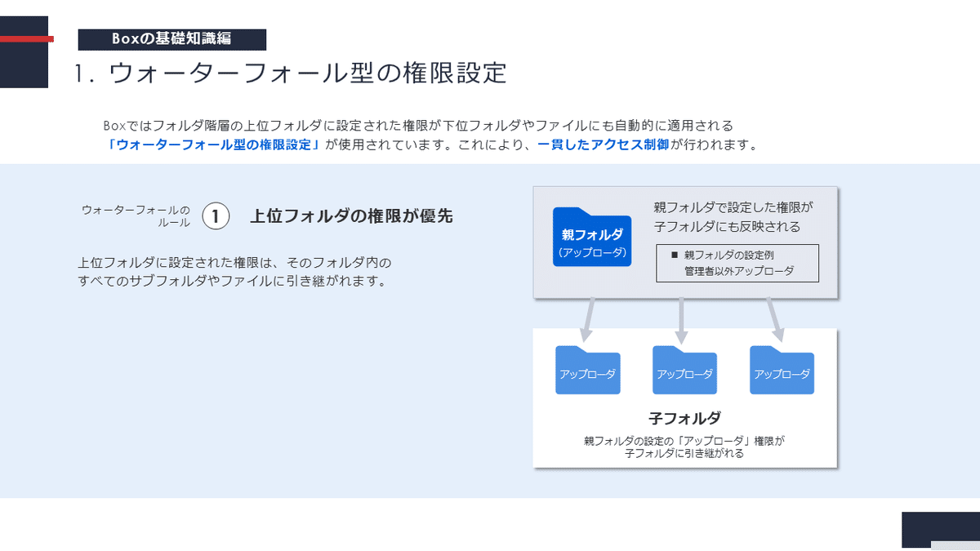
Task: Click the blue text 一貫したアクセス制御
Action: (x=604, y=145)
